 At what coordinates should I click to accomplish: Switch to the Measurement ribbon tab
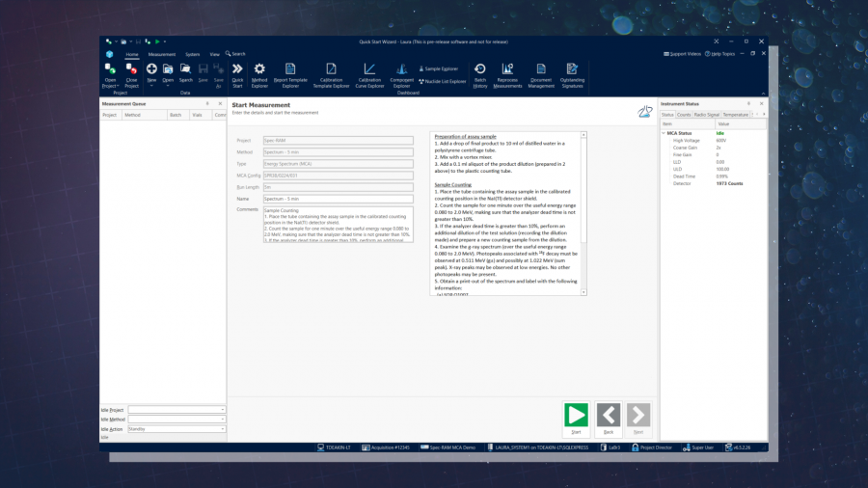pyautogui.click(x=162, y=54)
